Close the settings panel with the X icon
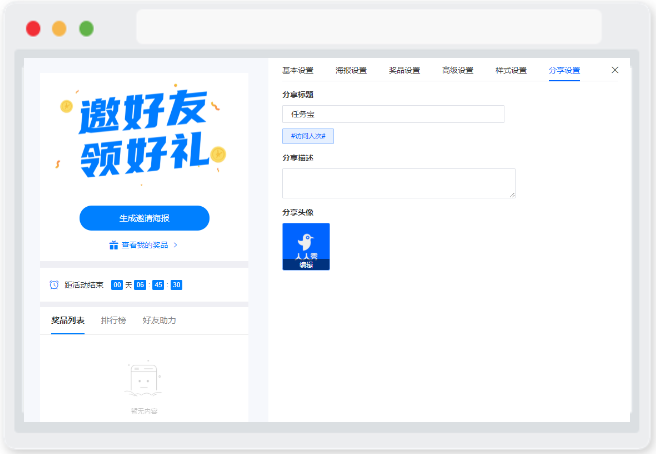This screenshot has height=454, width=656. click(615, 70)
